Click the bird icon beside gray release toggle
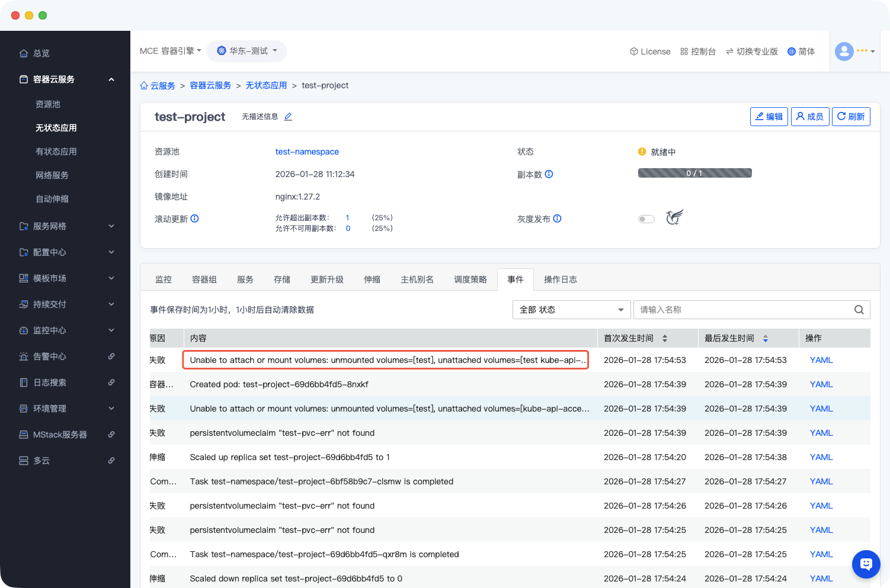This screenshot has height=588, width=890. point(674,217)
